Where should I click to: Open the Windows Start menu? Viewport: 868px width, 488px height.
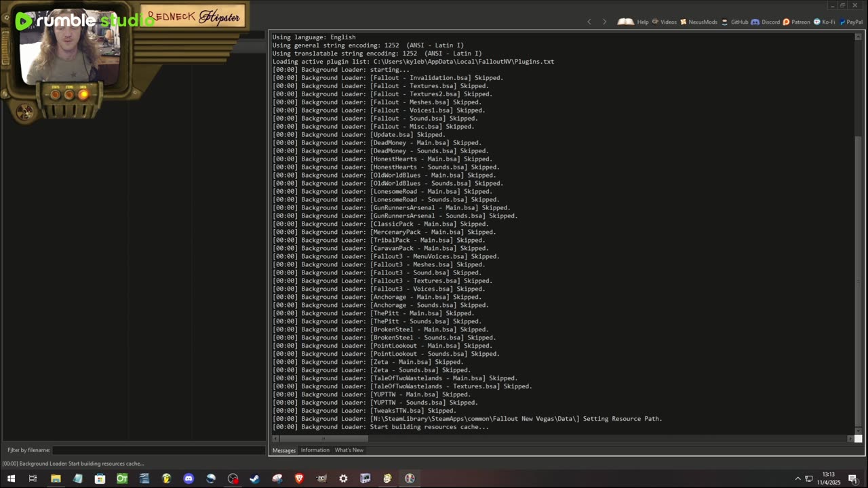click(11, 479)
